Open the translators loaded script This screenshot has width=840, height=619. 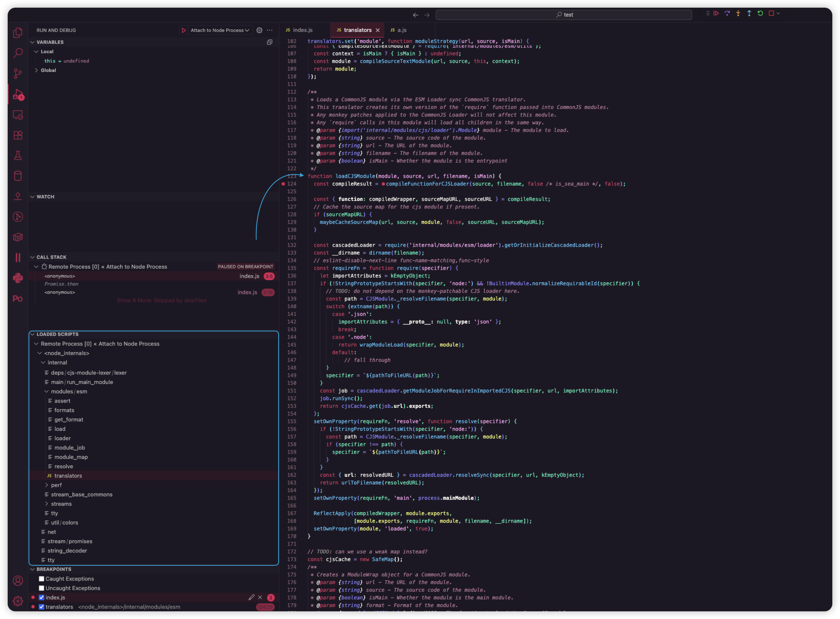coord(154,476)
